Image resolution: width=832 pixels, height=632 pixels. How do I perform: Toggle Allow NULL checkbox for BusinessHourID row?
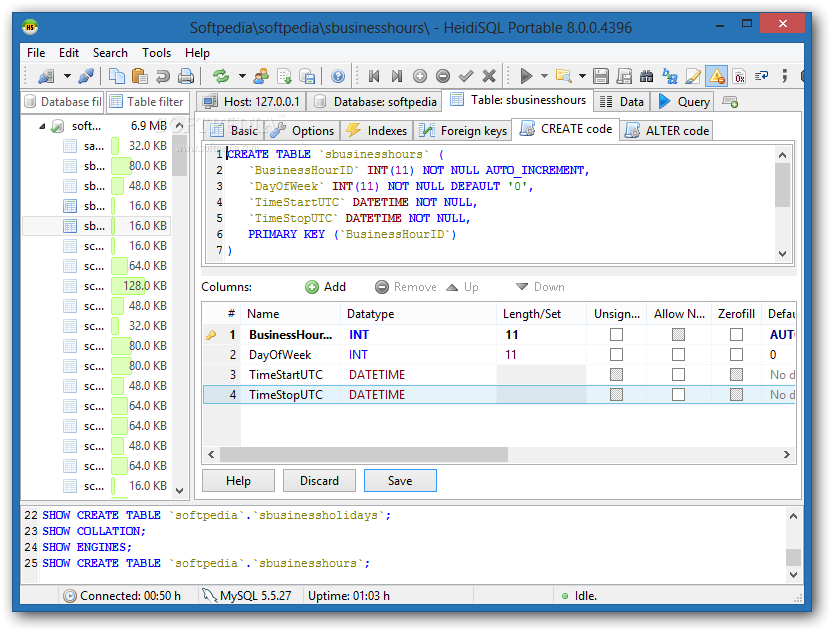tap(678, 335)
